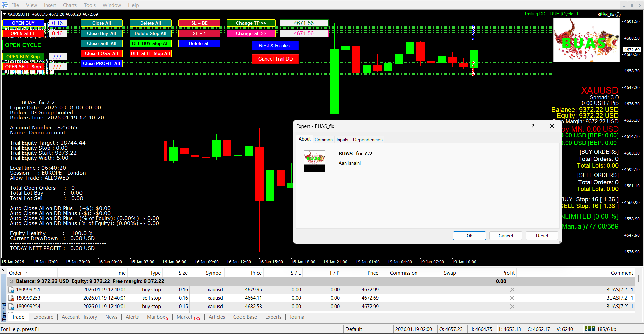
Task: Click the Terminal panel vertical scrollbar
Action: pyautogui.click(x=638, y=279)
